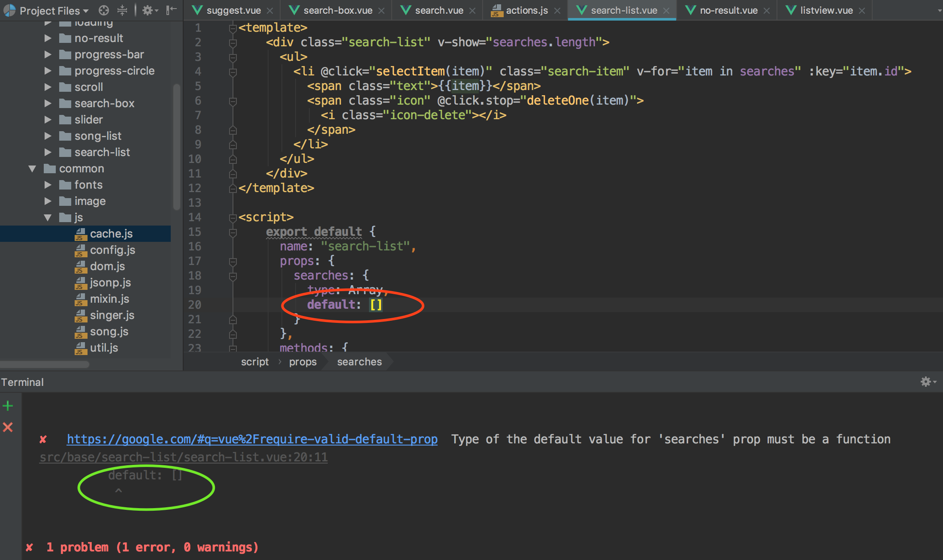Hide the Project tool window icon
This screenshot has width=943, height=560.
[171, 10]
